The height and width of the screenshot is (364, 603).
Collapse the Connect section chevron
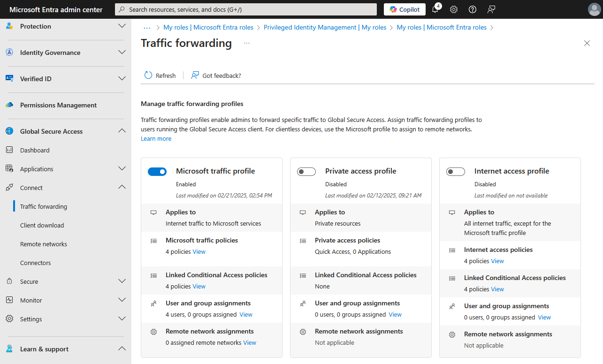coord(122,188)
